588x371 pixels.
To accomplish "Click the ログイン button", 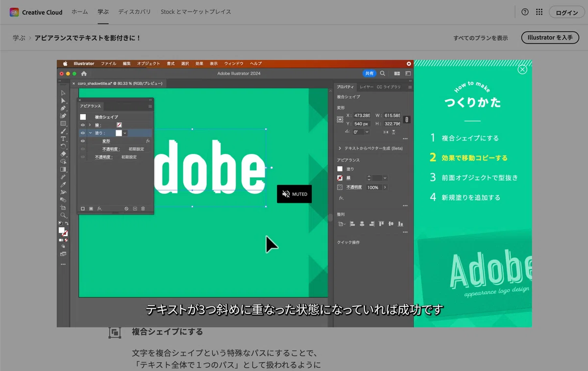I will click(567, 13).
